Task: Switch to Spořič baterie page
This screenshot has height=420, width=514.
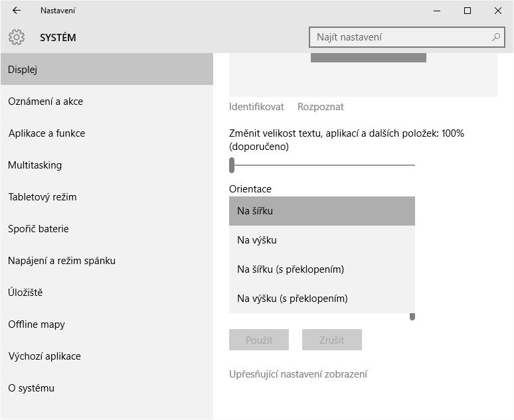Action: tap(39, 229)
